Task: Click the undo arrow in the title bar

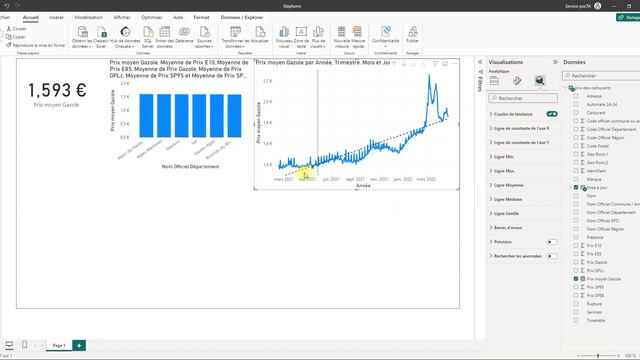Action: [7, 6]
